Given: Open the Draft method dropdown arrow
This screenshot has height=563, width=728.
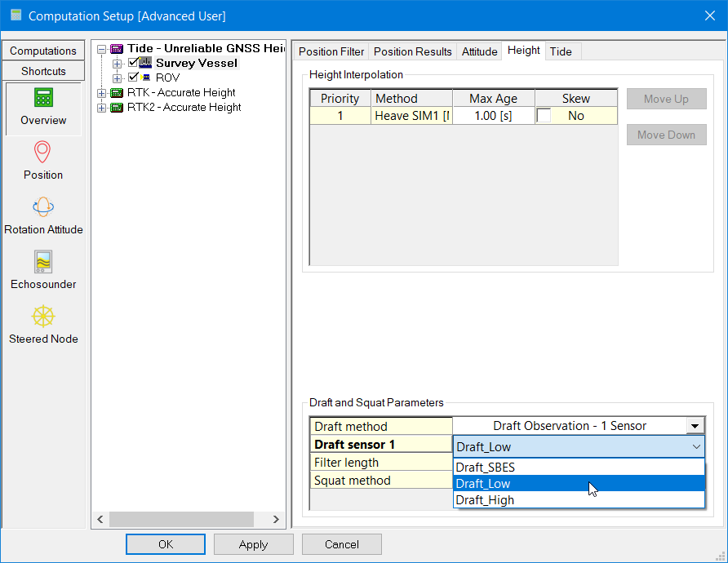Looking at the screenshot, I should (x=695, y=426).
